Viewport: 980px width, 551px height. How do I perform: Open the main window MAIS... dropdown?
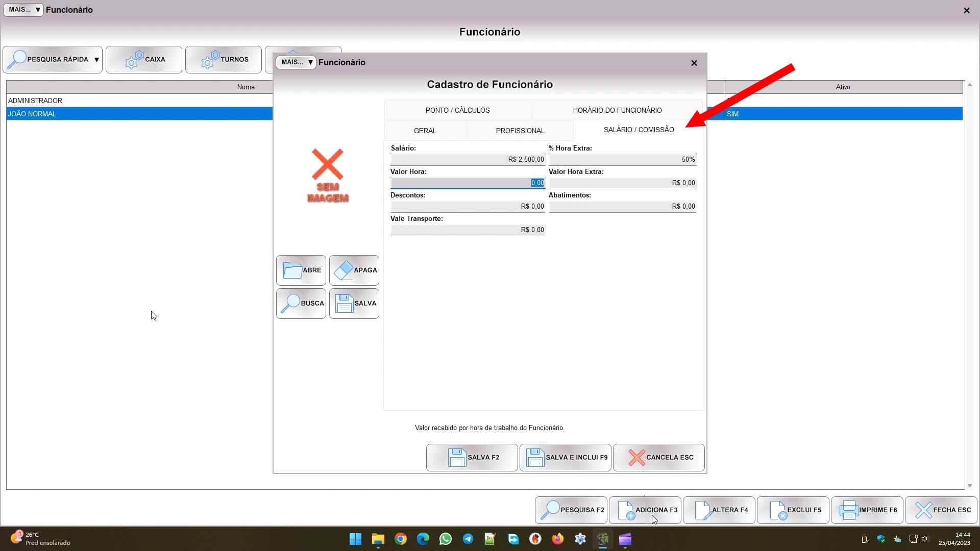click(23, 10)
